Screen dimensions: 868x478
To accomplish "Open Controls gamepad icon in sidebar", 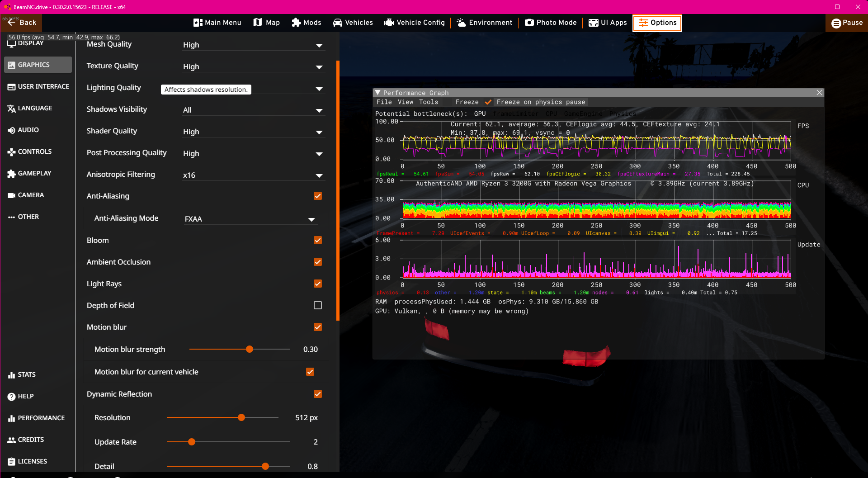I will (x=11, y=152).
